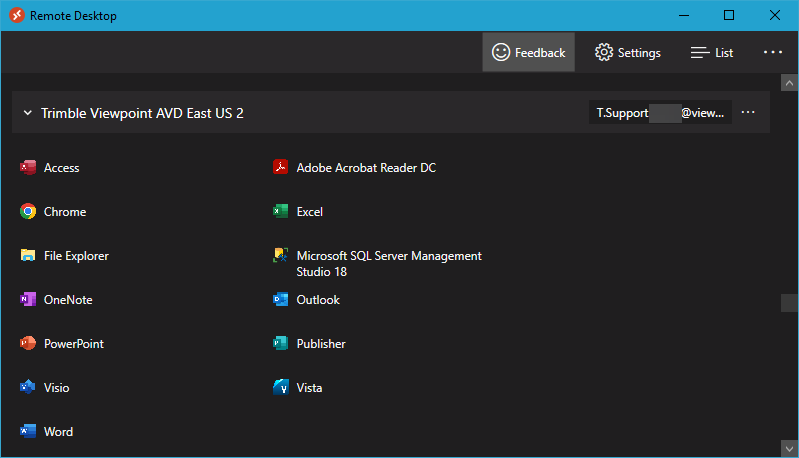Click the scrollbar down arrow
The image size is (799, 458).
pos(789,449)
